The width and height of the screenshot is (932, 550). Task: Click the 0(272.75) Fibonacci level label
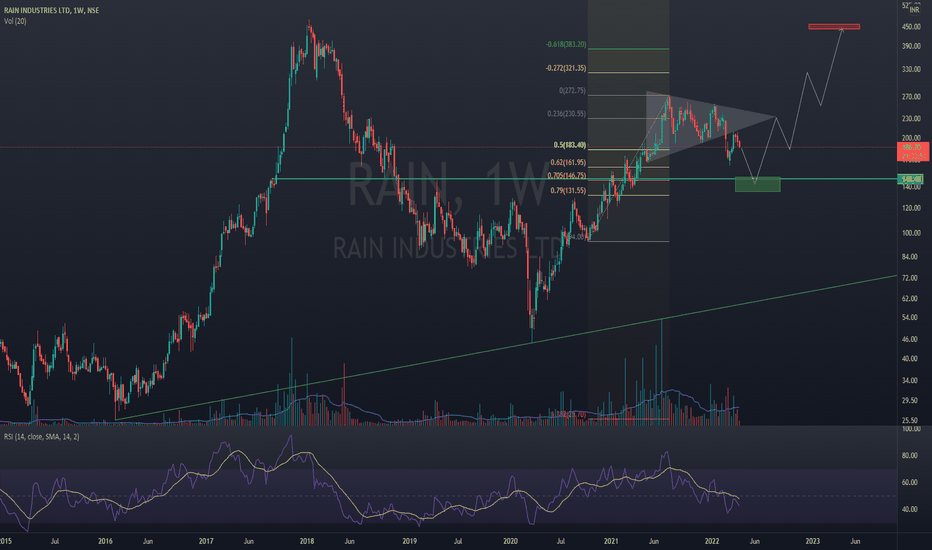(x=572, y=91)
